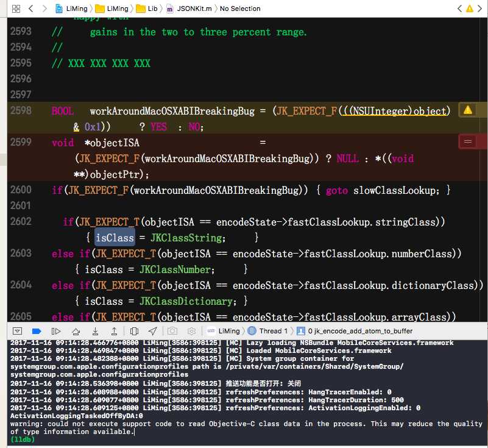Click line number 2602 gutter
This screenshot has width=488, height=448.
coord(21,221)
